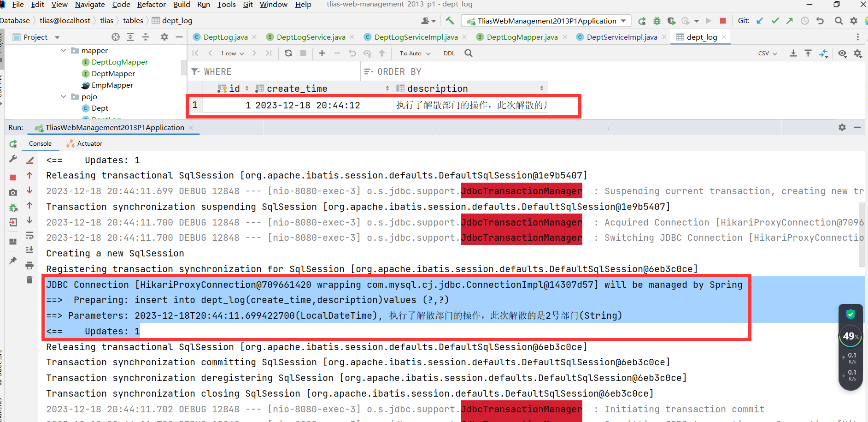
Task: Click the tlias@localhost breadcrumb
Action: point(65,21)
